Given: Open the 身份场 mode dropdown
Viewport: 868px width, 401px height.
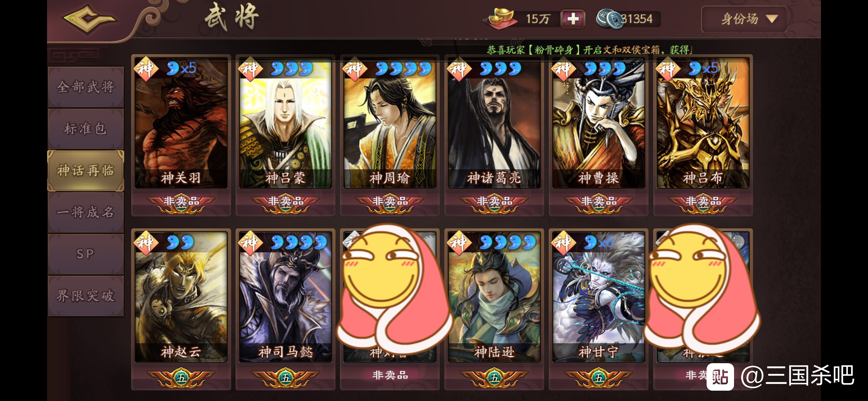Looking at the screenshot, I should point(744,19).
